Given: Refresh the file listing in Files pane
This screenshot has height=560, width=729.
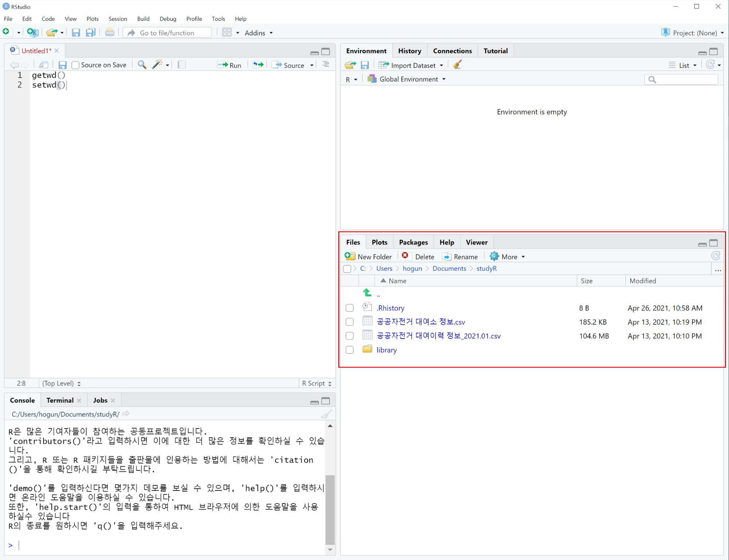Looking at the screenshot, I should (716, 256).
